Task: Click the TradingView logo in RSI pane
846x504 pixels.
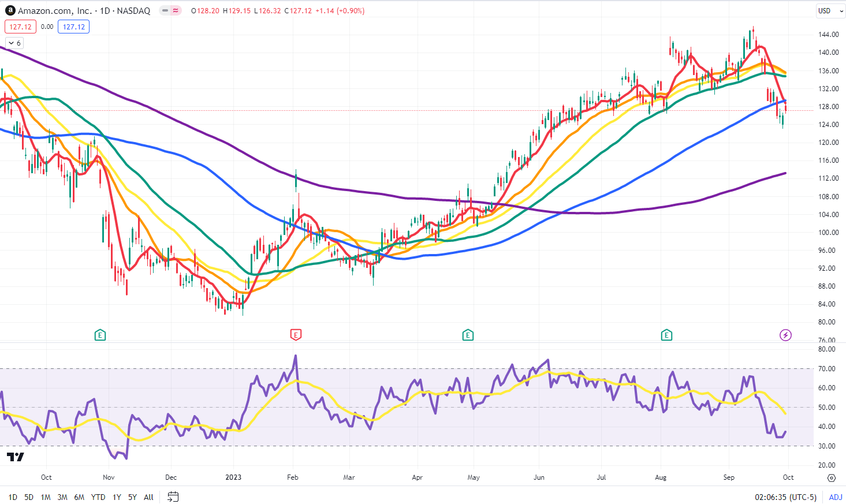Action: 16,457
